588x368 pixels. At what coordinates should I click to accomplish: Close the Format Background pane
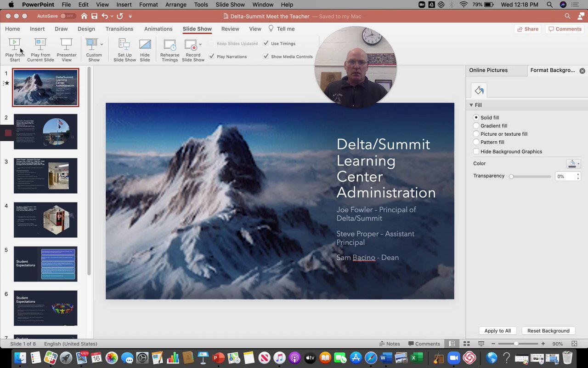(582, 71)
